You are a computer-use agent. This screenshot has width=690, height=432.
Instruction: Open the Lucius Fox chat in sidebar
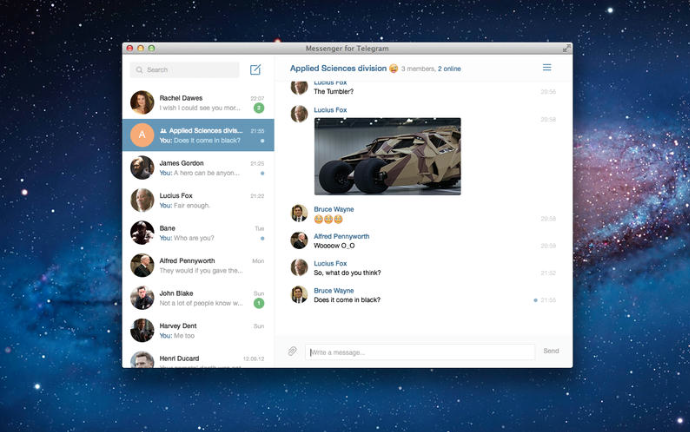click(x=198, y=200)
